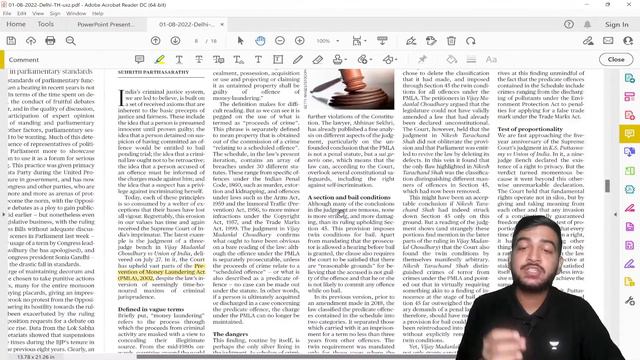Image resolution: width=640 pixels, height=360 pixels.
Task: Select the add text comment tool
Action: (258, 60)
